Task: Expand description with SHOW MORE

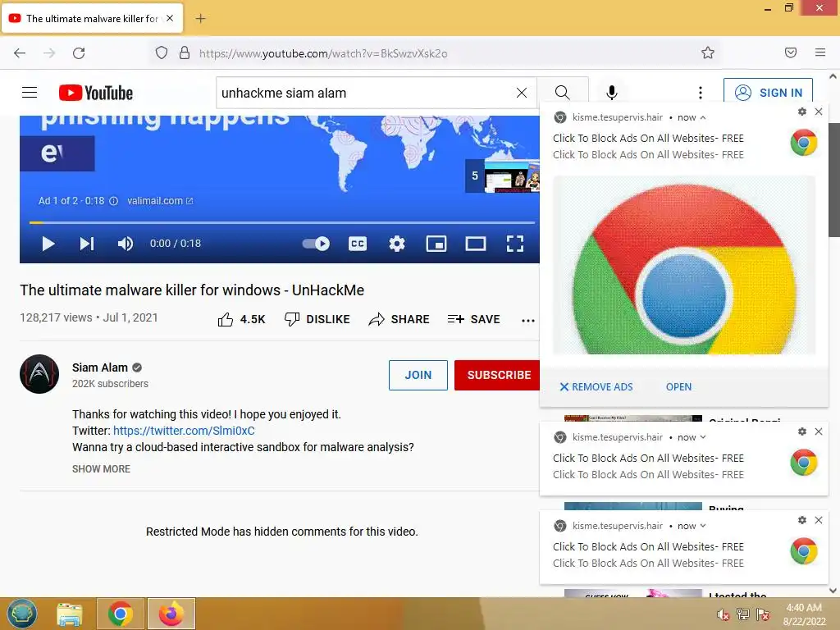Action: point(101,468)
